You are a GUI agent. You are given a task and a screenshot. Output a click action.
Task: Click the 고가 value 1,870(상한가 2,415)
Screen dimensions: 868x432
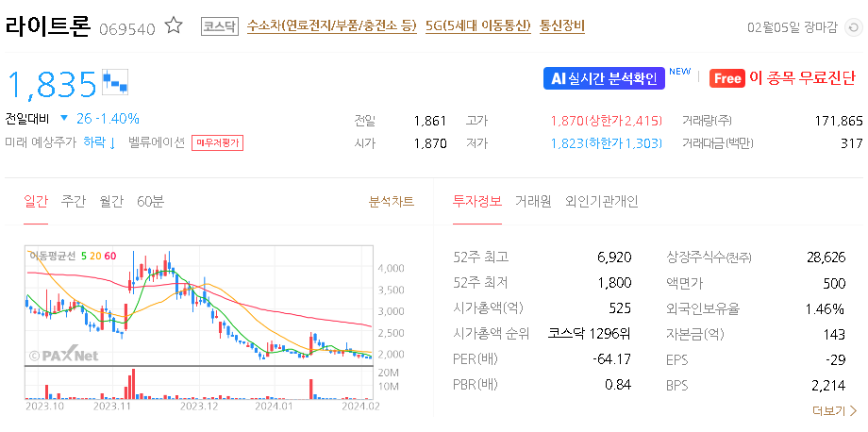[607, 121]
